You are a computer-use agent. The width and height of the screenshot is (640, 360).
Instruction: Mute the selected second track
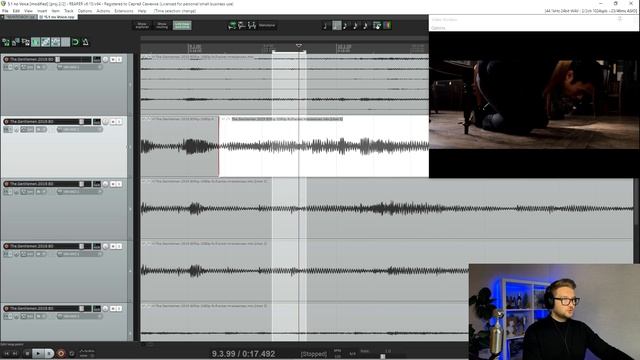(113, 122)
